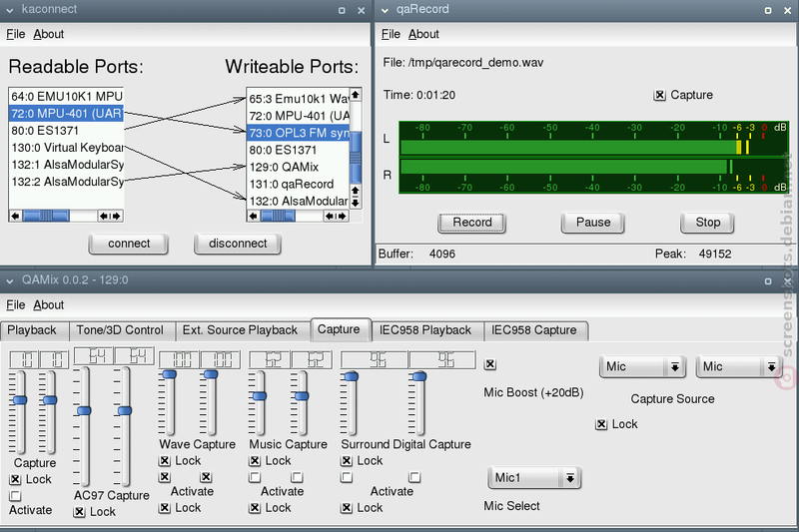Select the Capture tab in QAMix
This screenshot has height=532, width=799.
[340, 329]
